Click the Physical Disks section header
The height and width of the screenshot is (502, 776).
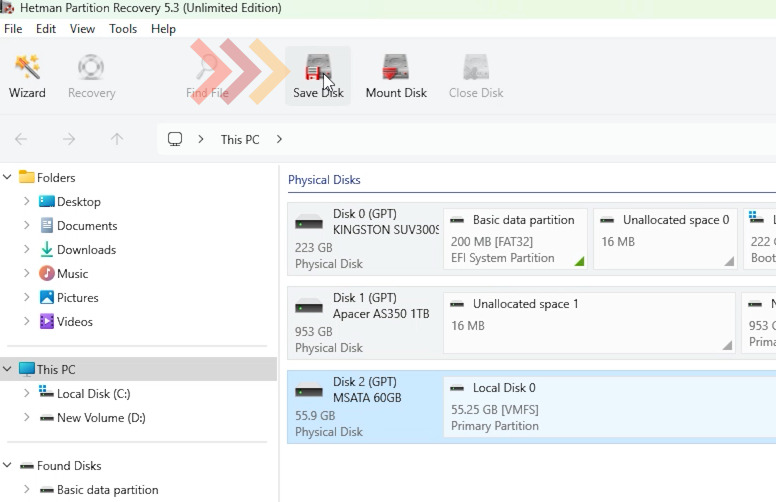(324, 180)
